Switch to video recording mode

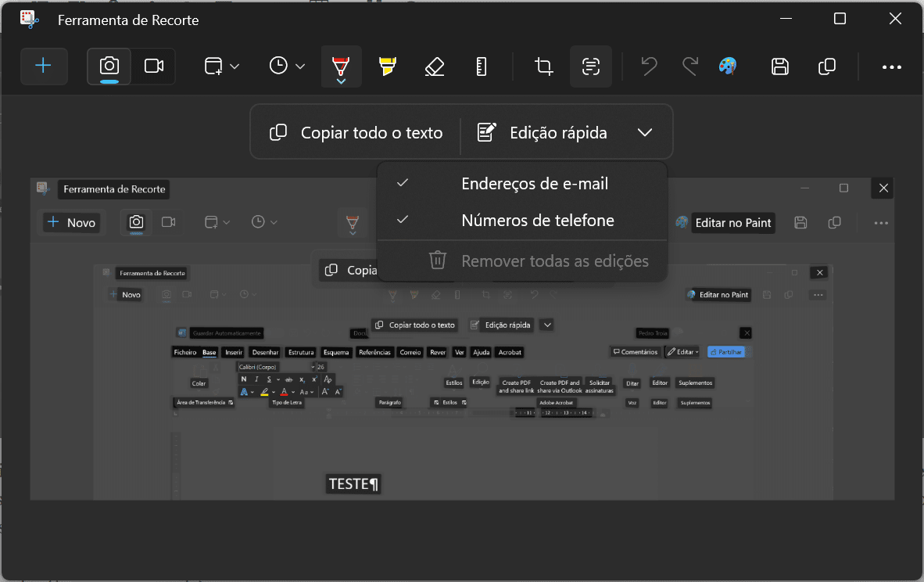[x=154, y=66]
